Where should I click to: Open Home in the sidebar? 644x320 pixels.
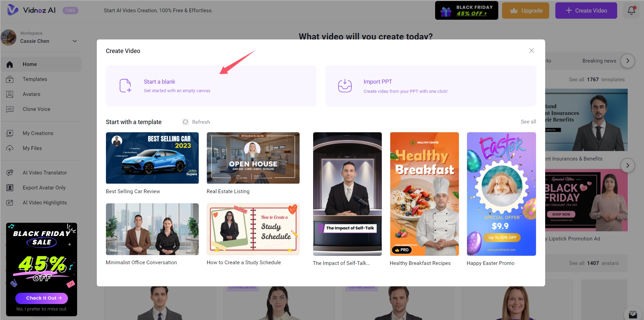pos(41,64)
